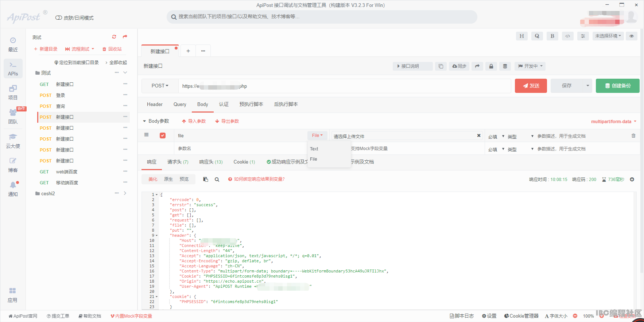This screenshot has width=644, height=322.
Task: Open the multipart/form-data type dropdown
Action: coord(614,122)
